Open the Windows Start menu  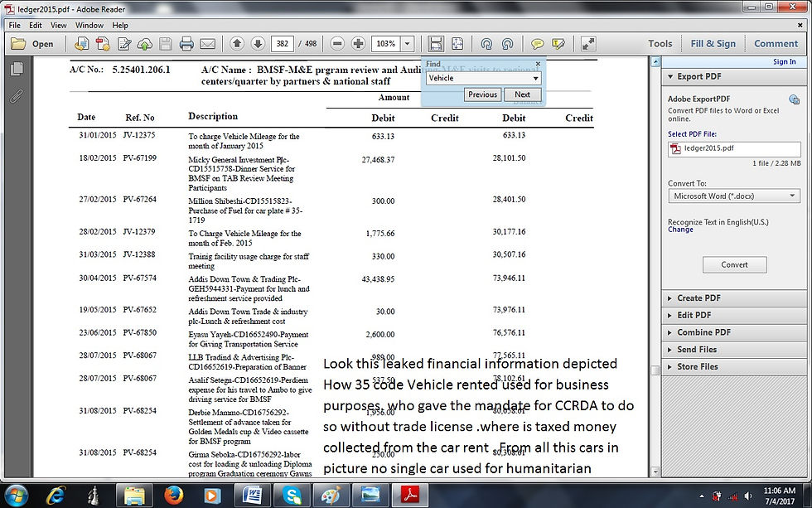16,496
